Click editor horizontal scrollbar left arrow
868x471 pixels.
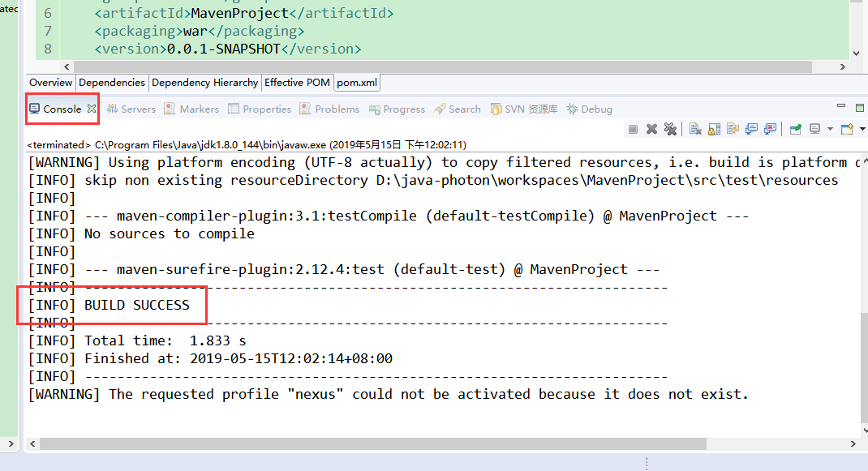tap(67, 67)
